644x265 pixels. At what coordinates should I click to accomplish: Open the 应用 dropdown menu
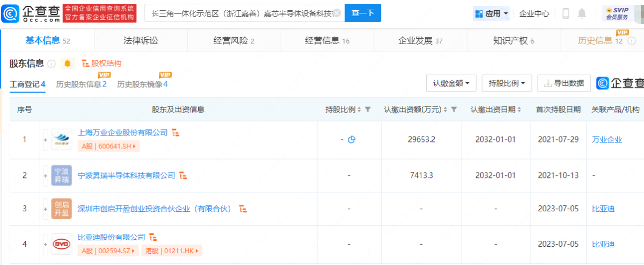tap(492, 13)
